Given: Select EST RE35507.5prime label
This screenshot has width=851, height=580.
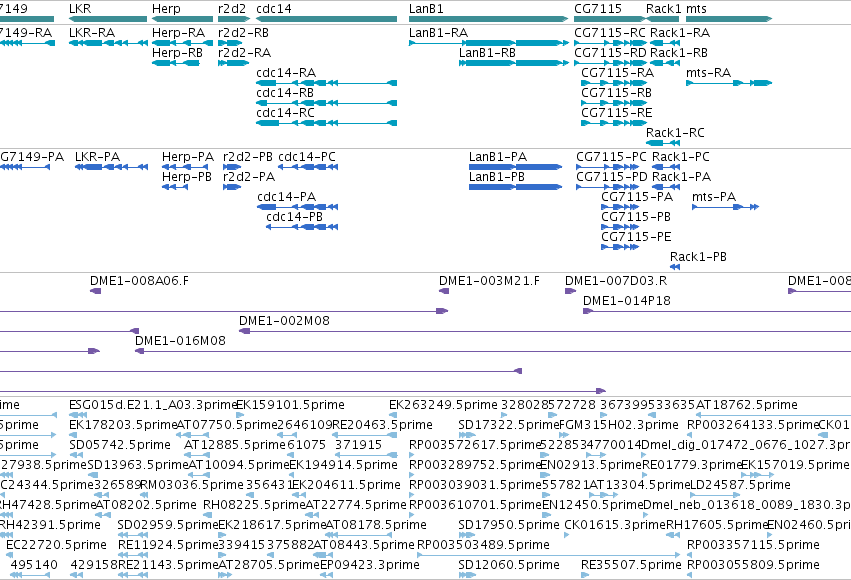Looking at the screenshot, I should pyautogui.click(x=631, y=565).
